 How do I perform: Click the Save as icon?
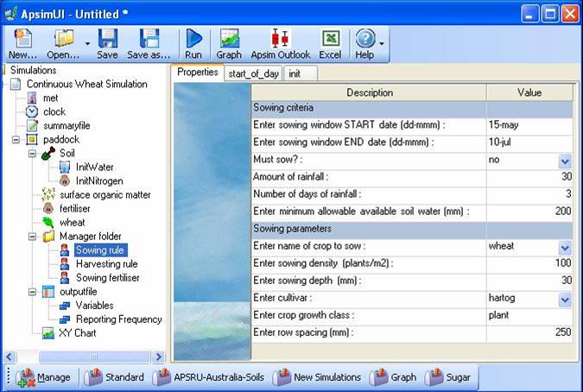(149, 43)
